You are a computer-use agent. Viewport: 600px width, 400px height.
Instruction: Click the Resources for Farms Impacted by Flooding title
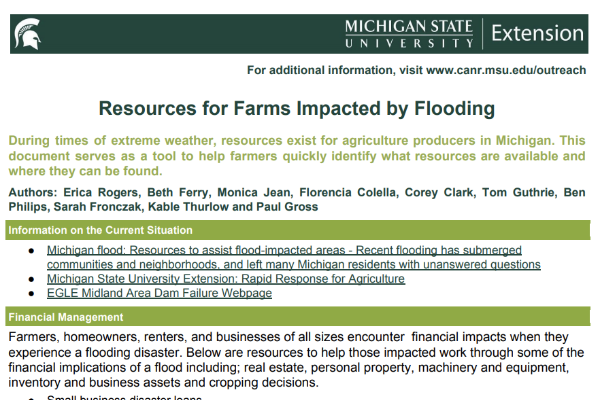[297, 108]
